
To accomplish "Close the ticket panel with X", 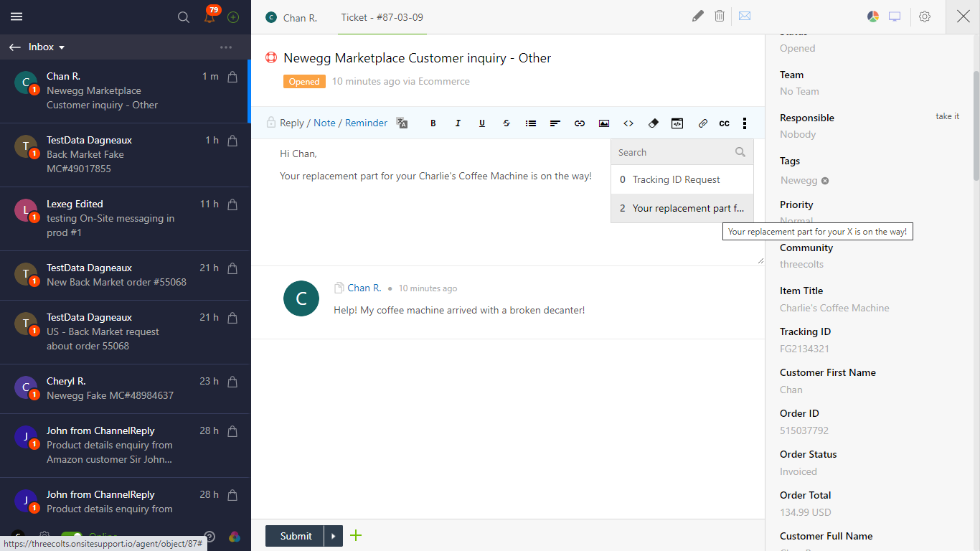I will click(963, 17).
